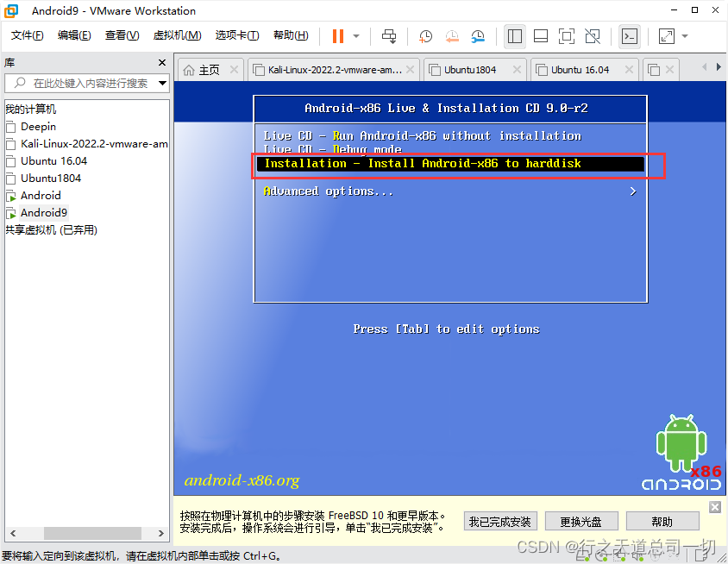Take a snapshot of this VM
Screen dimensions: 728x564
pos(425,36)
